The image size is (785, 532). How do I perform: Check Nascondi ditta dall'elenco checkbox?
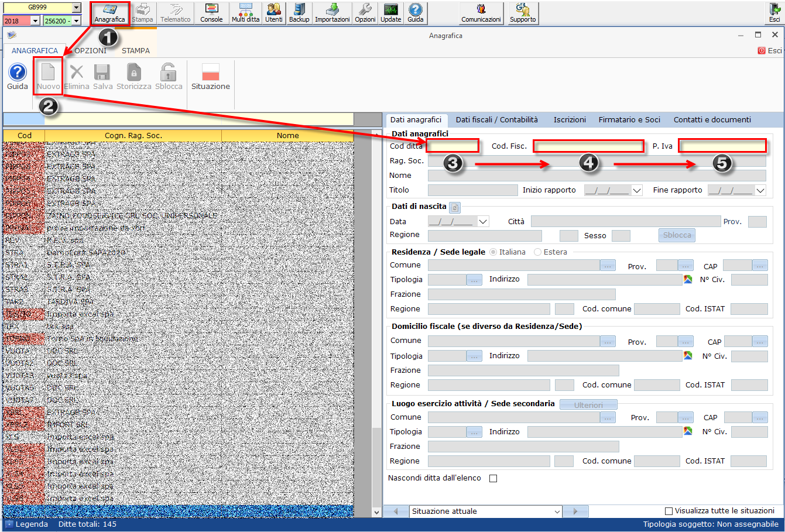point(493,478)
